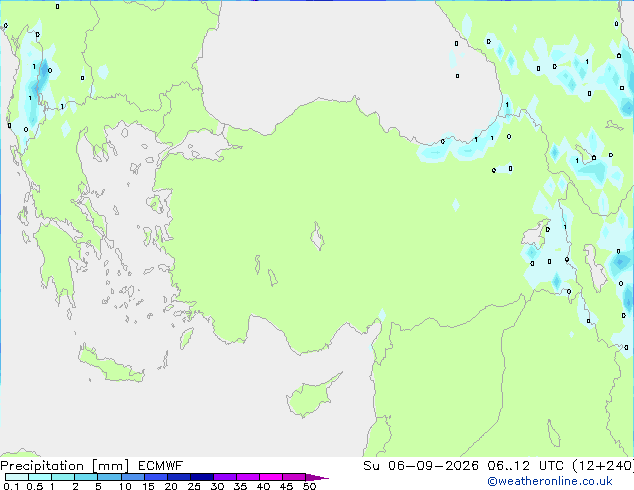Select the 10 to 15 mm legend swatch
The image size is (634, 490).
pyautogui.click(x=132, y=477)
